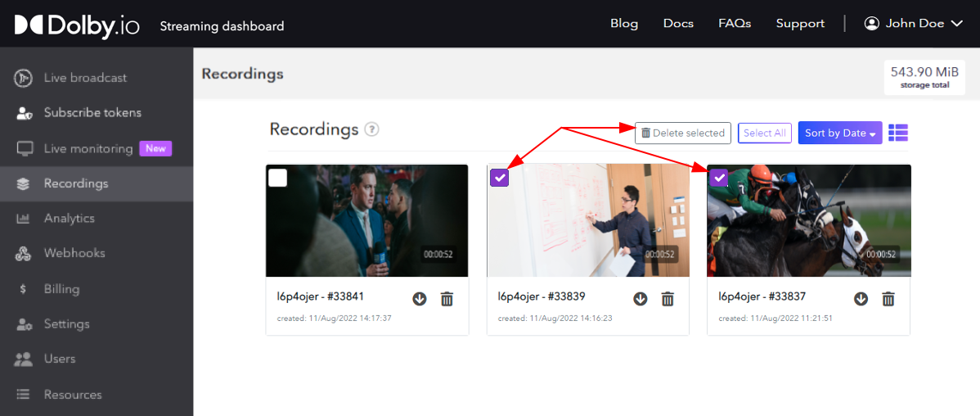Viewport: 980px width, 416px height.
Task: Switch to list view layout icon
Action: 898,133
